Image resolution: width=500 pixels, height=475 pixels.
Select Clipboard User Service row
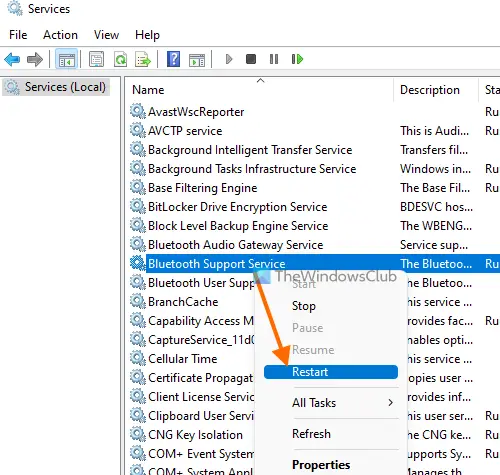[x=201, y=416]
